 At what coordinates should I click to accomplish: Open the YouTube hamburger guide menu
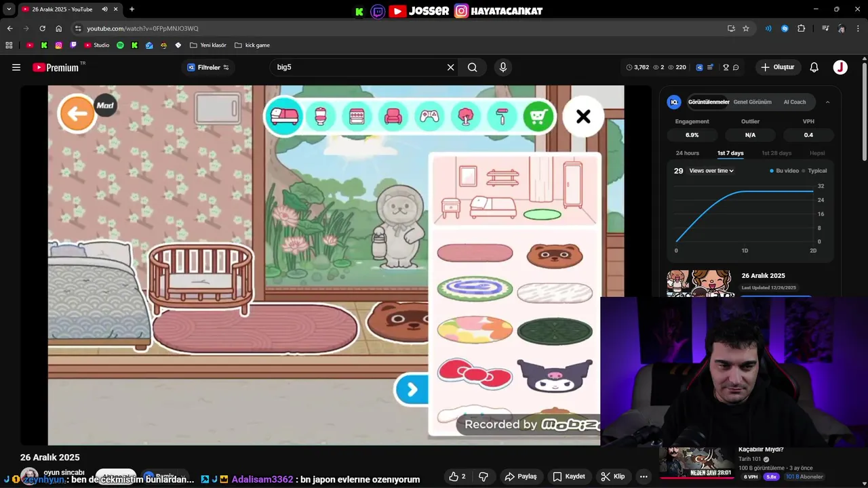tap(16, 67)
